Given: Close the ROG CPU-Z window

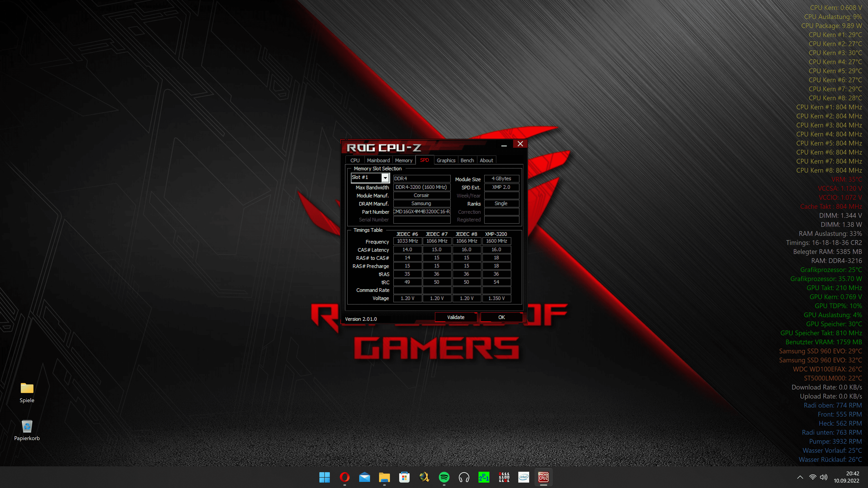Looking at the screenshot, I should pyautogui.click(x=520, y=144).
